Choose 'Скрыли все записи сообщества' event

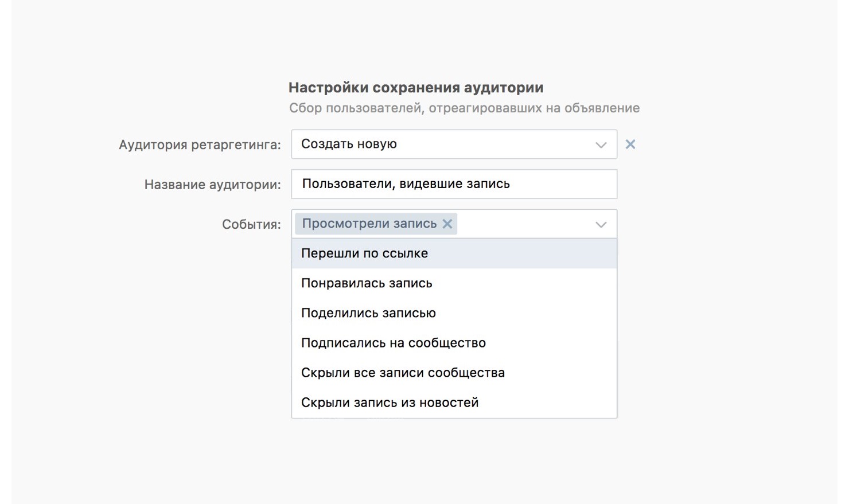click(x=403, y=373)
